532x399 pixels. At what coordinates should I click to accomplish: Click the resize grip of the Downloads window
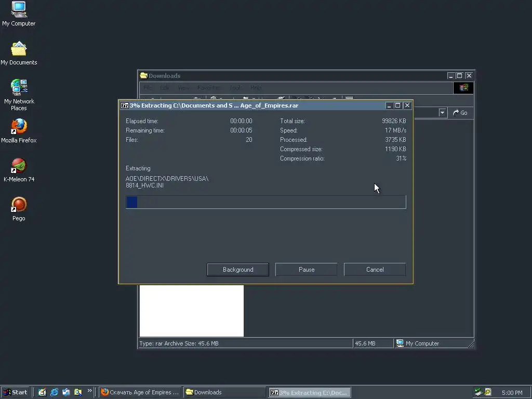[x=471, y=344]
